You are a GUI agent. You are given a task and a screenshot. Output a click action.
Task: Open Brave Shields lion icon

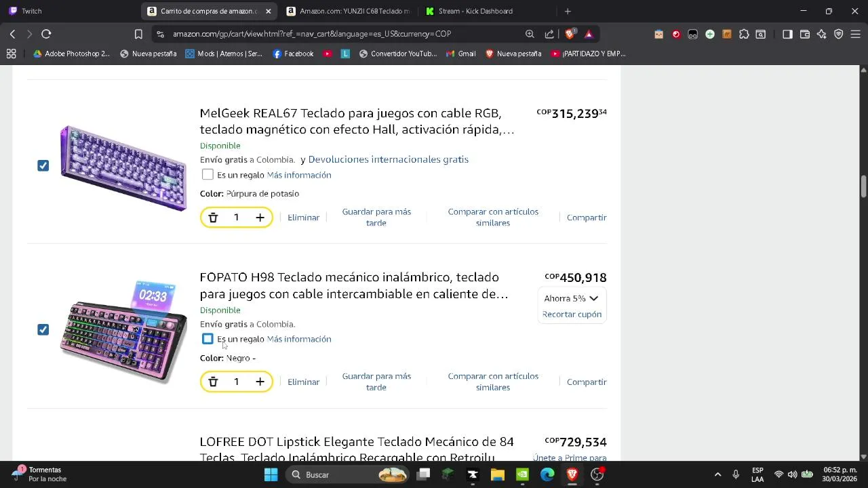(x=570, y=34)
